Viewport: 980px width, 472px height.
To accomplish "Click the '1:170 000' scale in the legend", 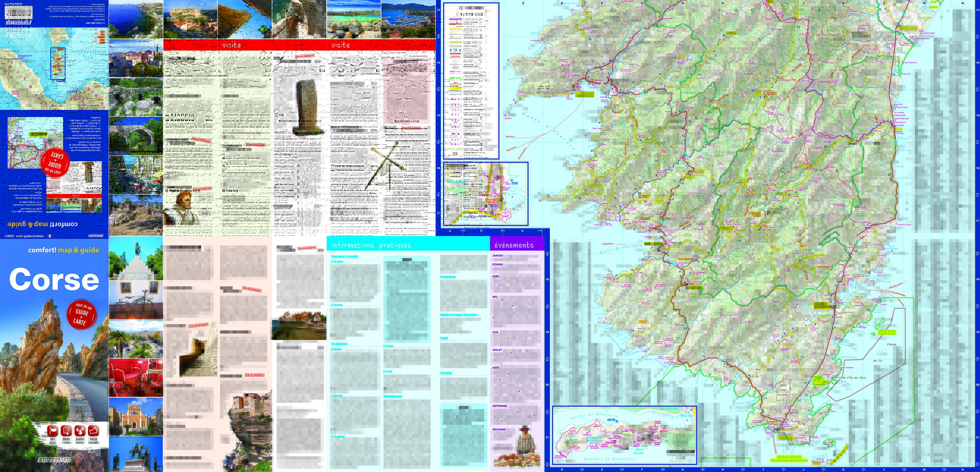I will tap(471, 14).
